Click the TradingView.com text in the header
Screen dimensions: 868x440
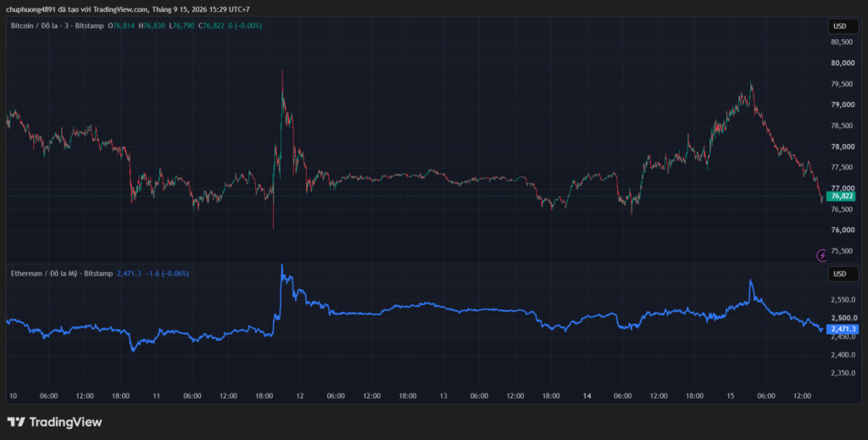coord(120,9)
